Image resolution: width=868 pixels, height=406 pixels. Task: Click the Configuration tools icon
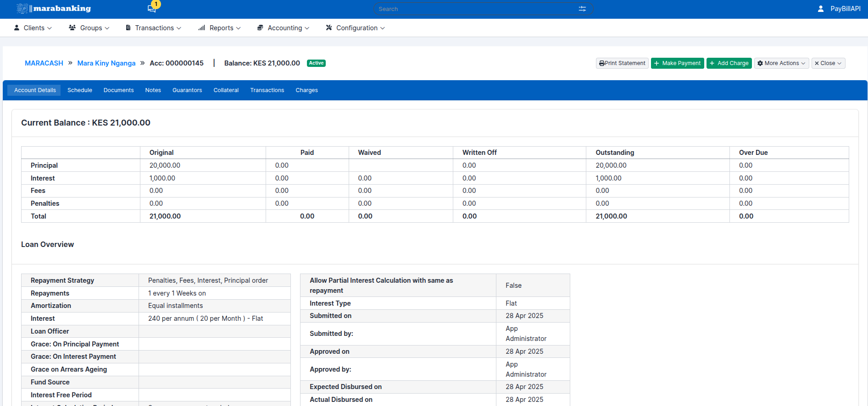(x=329, y=27)
